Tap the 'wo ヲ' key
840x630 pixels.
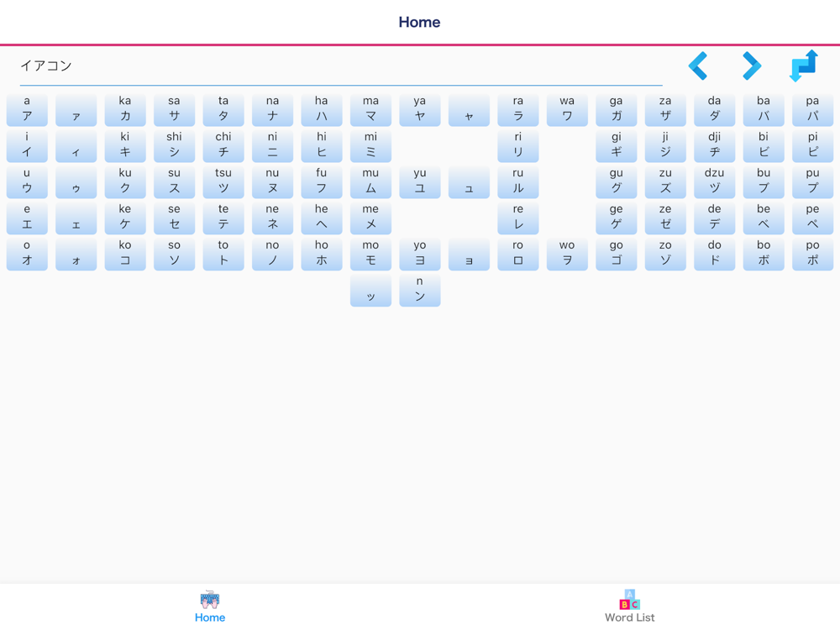coord(567,254)
